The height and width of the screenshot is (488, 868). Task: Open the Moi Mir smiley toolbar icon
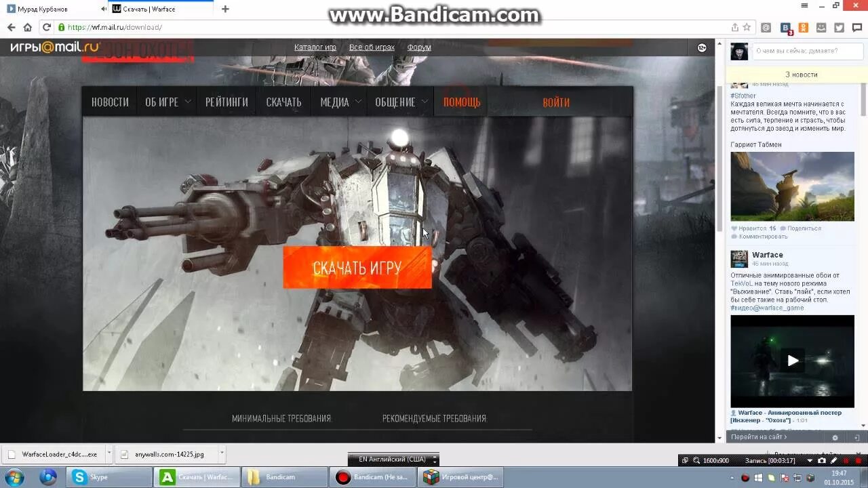tap(821, 28)
